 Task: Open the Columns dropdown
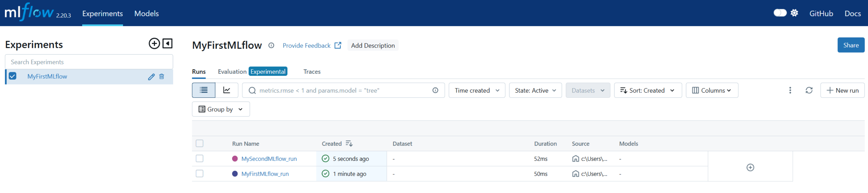[x=712, y=90]
